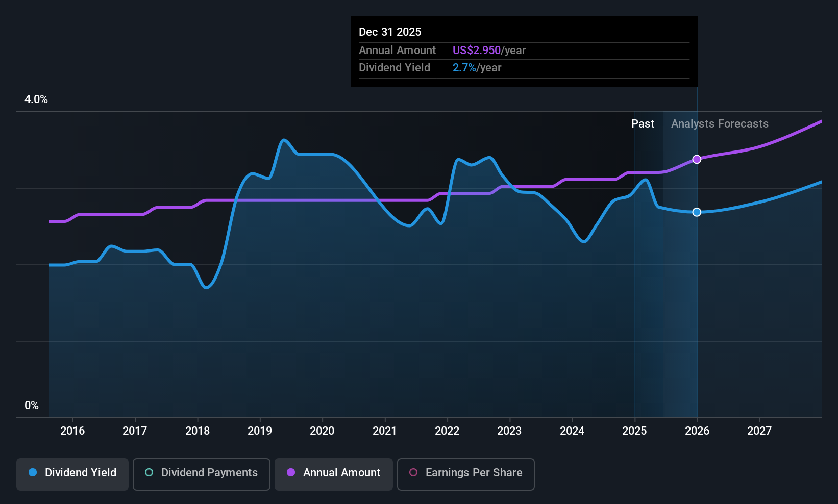Viewport: 838px width, 504px height.
Task: Click the Past section label
Action: point(643,124)
